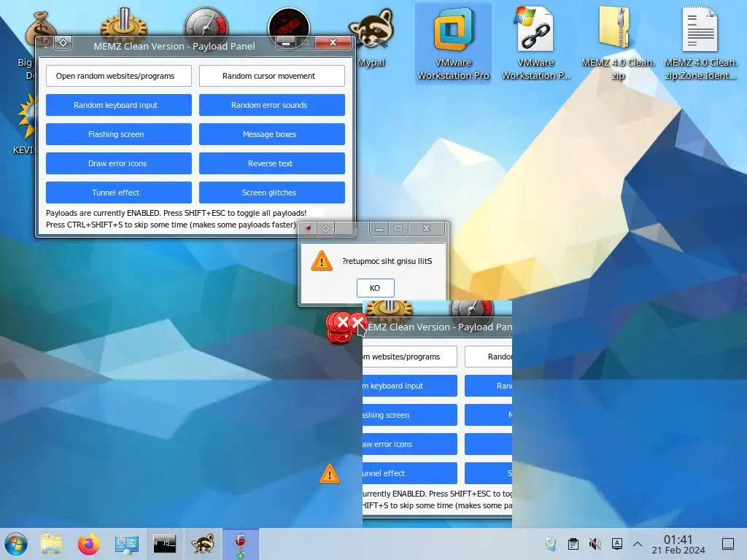The image size is (747, 560).
Task: Turn off the Message boxes payload
Action: [271, 134]
